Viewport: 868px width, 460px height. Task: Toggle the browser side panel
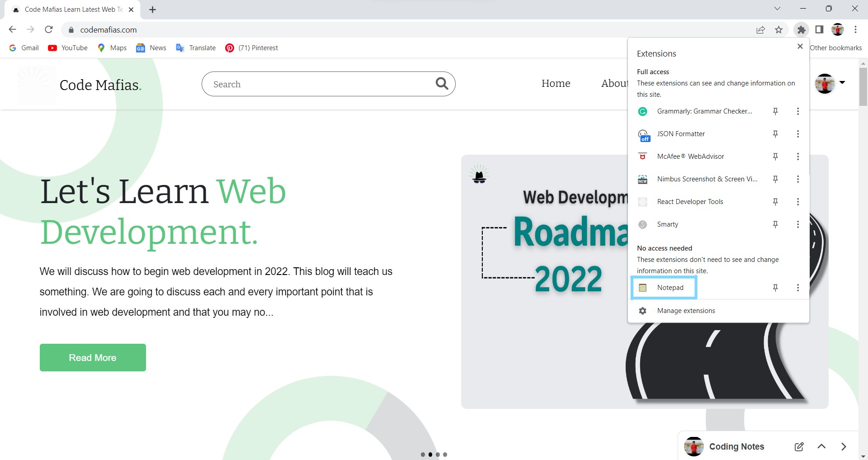point(819,30)
